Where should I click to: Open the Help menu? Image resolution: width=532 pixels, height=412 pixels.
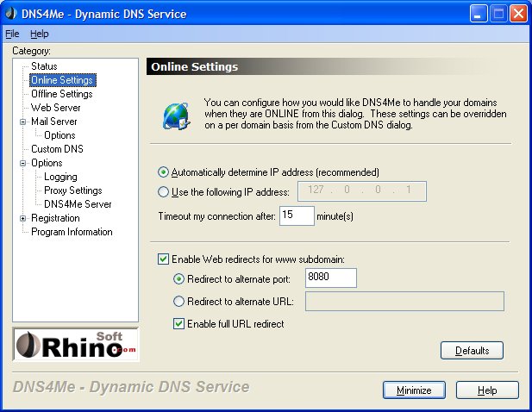[x=40, y=34]
